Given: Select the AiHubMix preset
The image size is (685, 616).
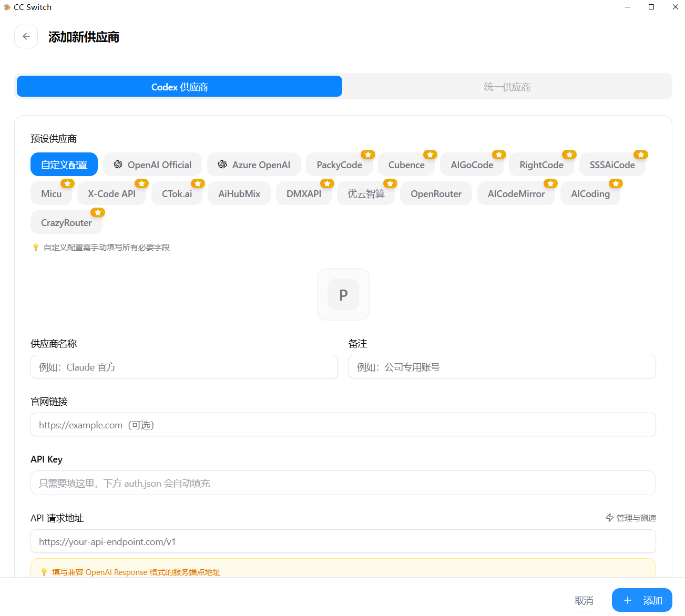Looking at the screenshot, I should tap(239, 193).
